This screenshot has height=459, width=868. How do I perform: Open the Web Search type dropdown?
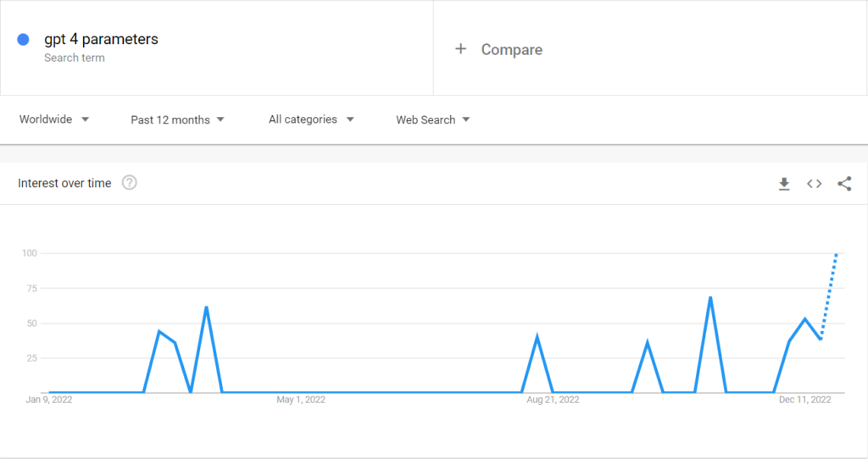[x=433, y=120]
